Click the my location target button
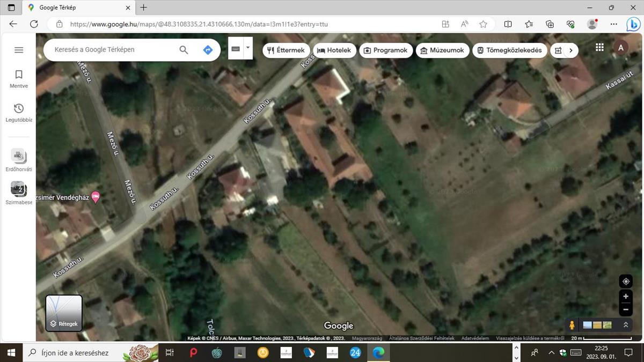The image size is (644, 362). pyautogui.click(x=625, y=282)
